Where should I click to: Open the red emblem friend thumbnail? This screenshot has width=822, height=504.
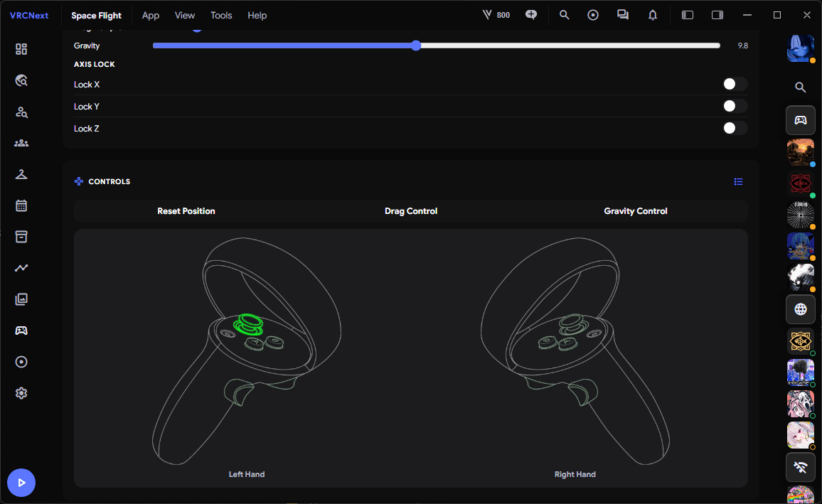(801, 183)
